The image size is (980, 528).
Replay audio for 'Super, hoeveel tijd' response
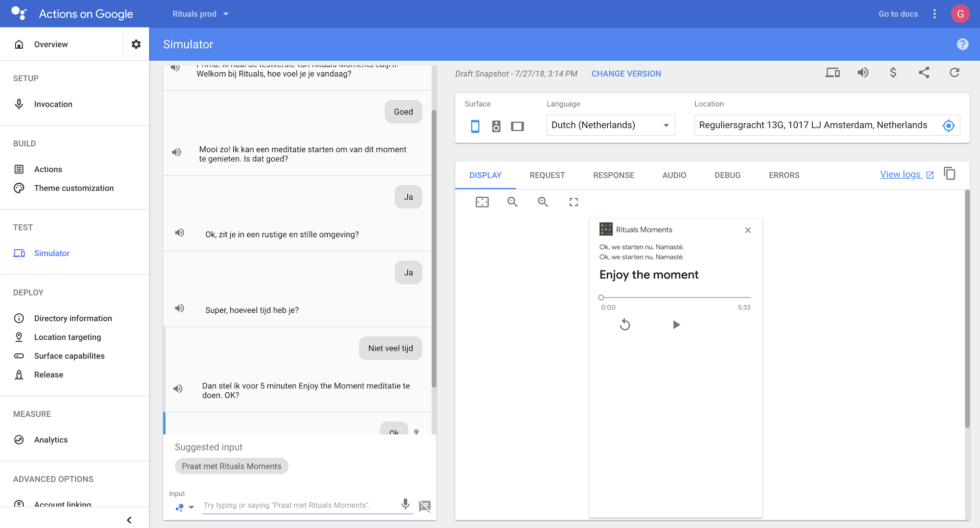click(x=179, y=309)
